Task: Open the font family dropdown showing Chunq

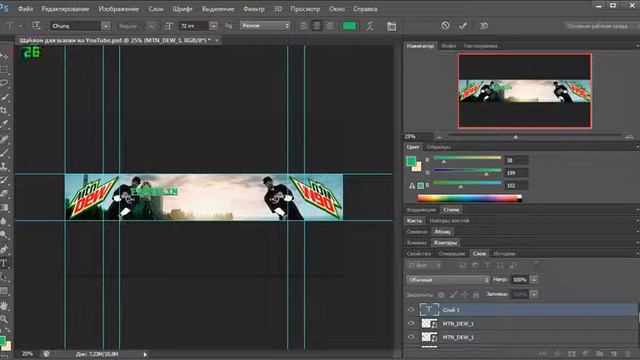Action: [x=106, y=26]
